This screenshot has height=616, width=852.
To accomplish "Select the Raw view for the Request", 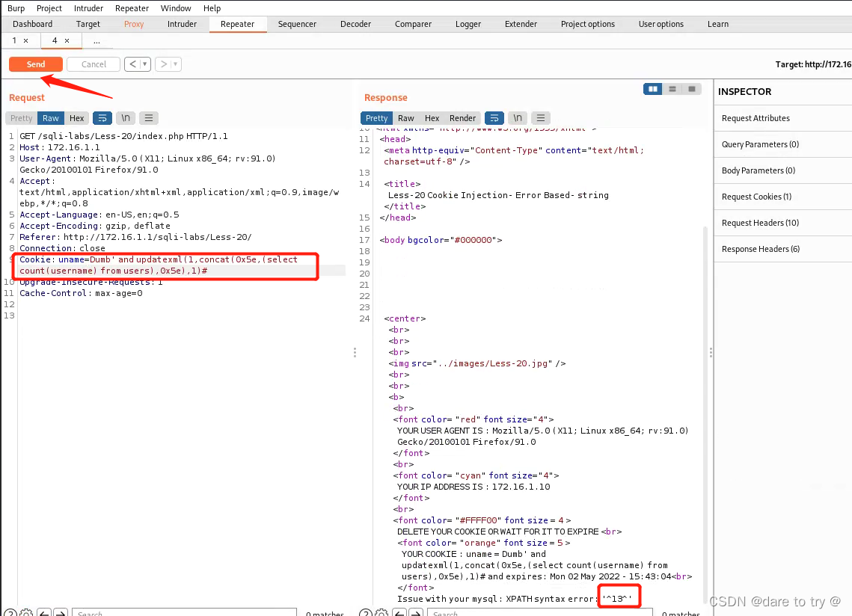I will point(51,118).
